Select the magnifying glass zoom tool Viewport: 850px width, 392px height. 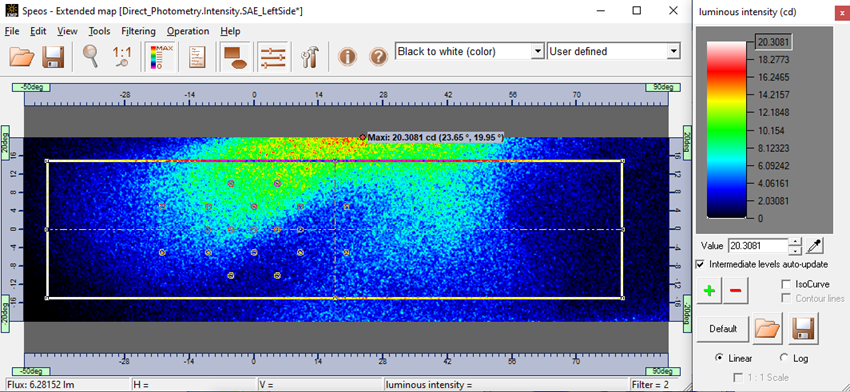(x=90, y=56)
